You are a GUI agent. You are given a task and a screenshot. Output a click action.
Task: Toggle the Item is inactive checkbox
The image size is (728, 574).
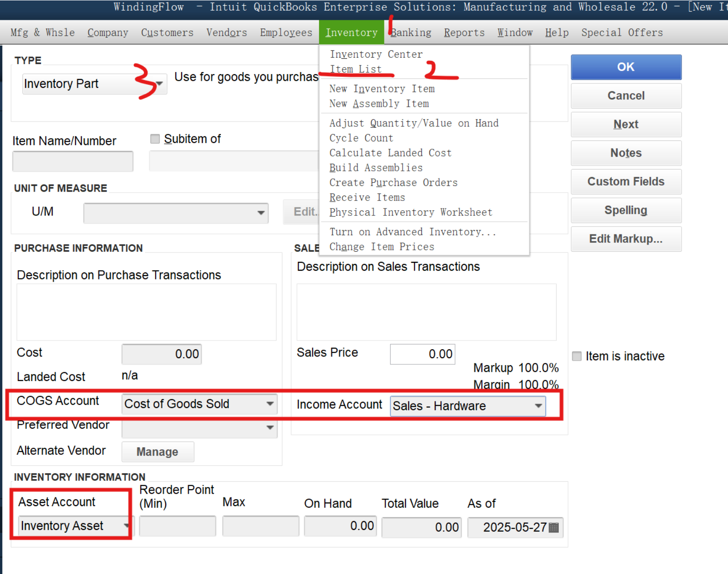pos(577,356)
